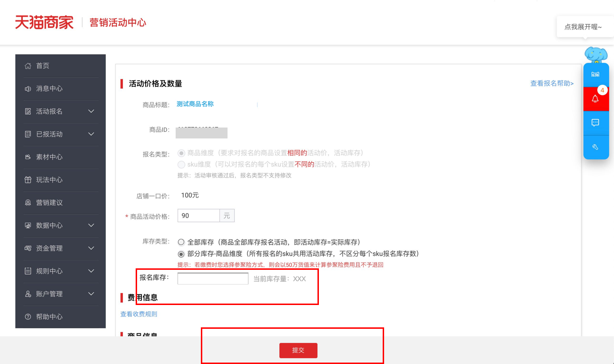Click the badge icon beside 营销建议
Viewport: 614px width, 364px height.
click(28, 203)
